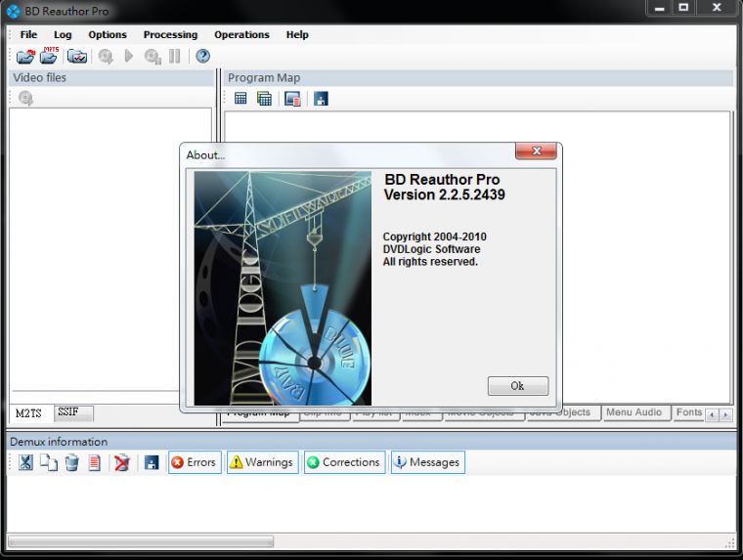The image size is (743, 560).
Task: Click the first table grid icon in Program Map
Action: (x=240, y=99)
